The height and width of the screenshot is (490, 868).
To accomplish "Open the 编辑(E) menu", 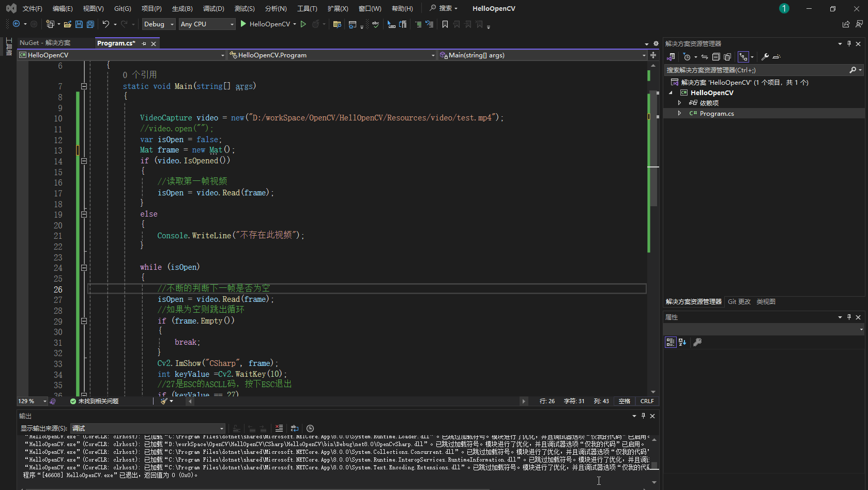I will click(x=63, y=8).
